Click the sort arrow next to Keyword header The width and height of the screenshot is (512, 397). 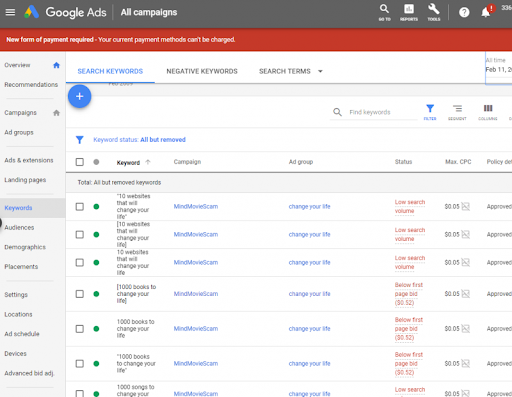[148, 162]
